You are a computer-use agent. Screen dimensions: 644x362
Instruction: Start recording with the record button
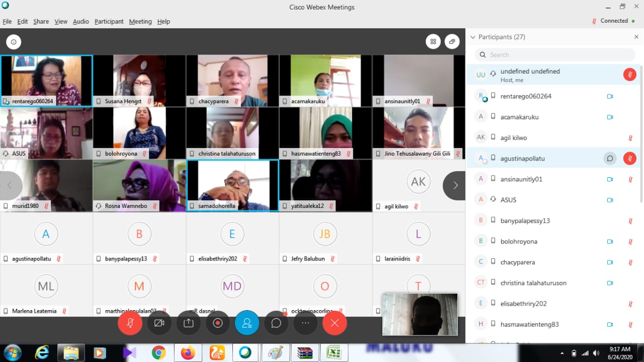click(x=218, y=323)
